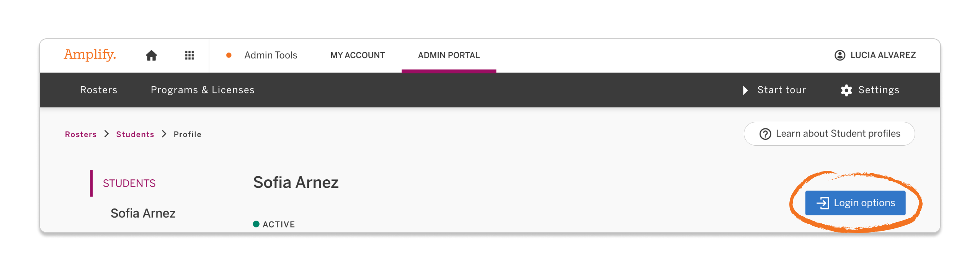
Task: Click the orange dot beside Admin Tools
Action: click(x=229, y=55)
